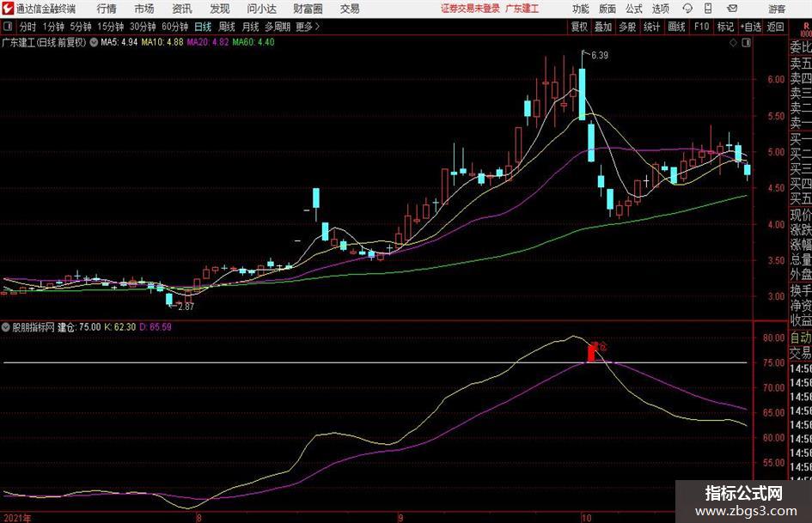The image size is (812, 523).
Task: Switch to 30分钟 period
Action: click(x=143, y=27)
